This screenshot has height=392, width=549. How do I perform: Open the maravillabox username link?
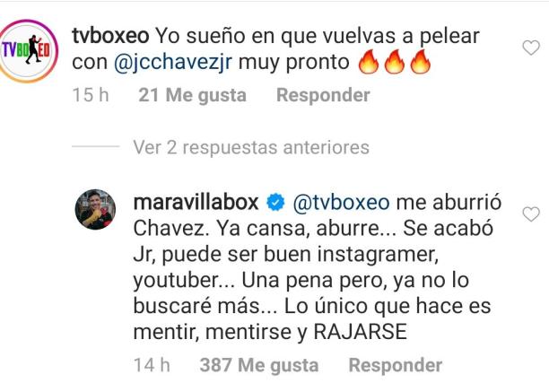(x=196, y=203)
